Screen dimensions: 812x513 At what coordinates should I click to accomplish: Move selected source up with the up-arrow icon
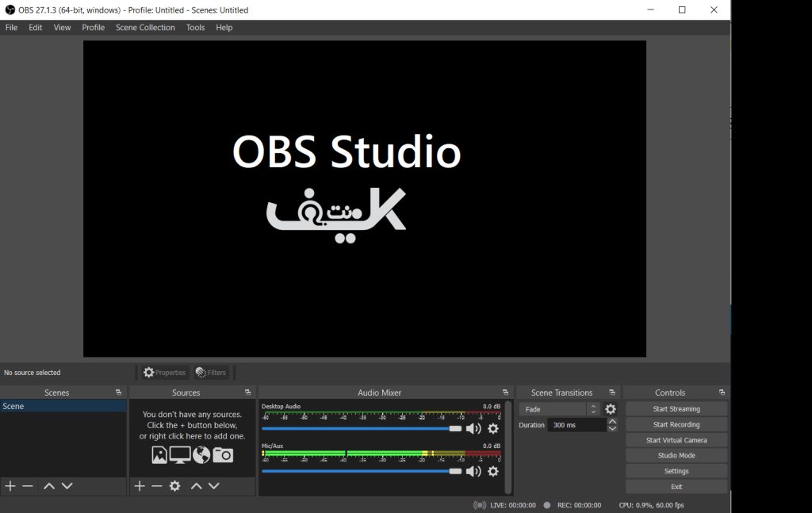coord(195,486)
